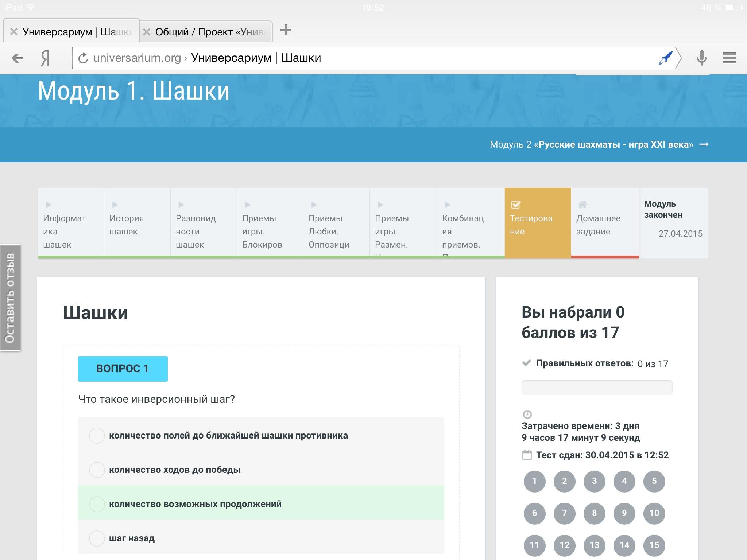This screenshot has width=747, height=560.
Task: Click the correct answers progress bar
Action: (597, 387)
